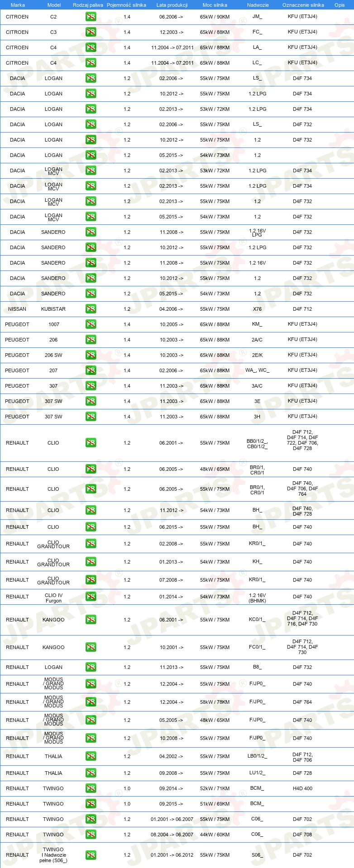Click the Nadwozie column header
Image resolution: width=354 pixels, height=868 pixels.
pyautogui.click(x=258, y=5)
